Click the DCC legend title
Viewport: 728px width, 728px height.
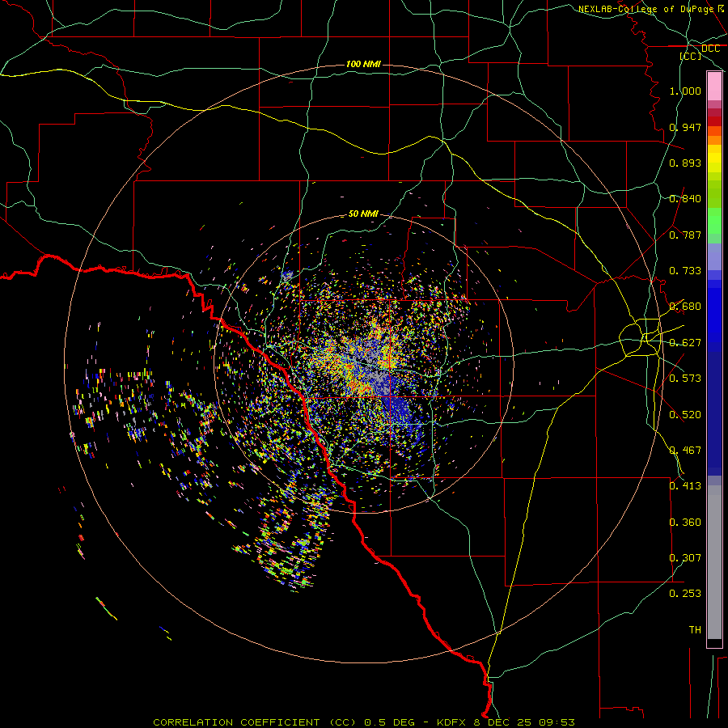click(710, 49)
